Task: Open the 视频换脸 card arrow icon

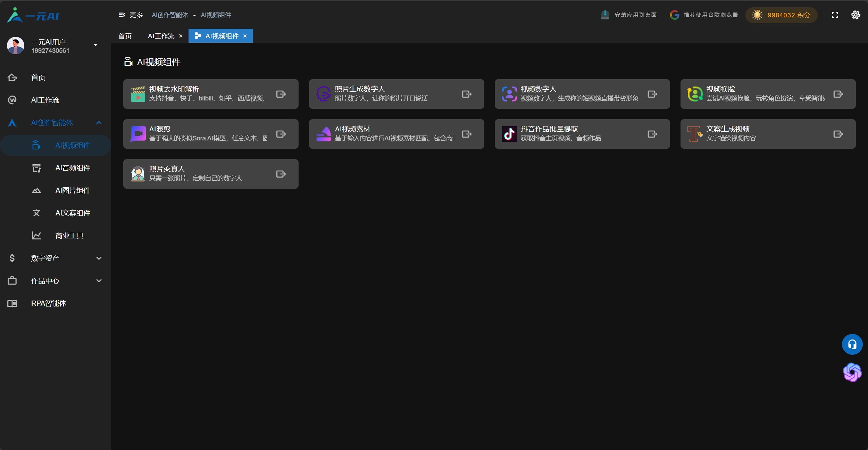Action: pos(838,94)
